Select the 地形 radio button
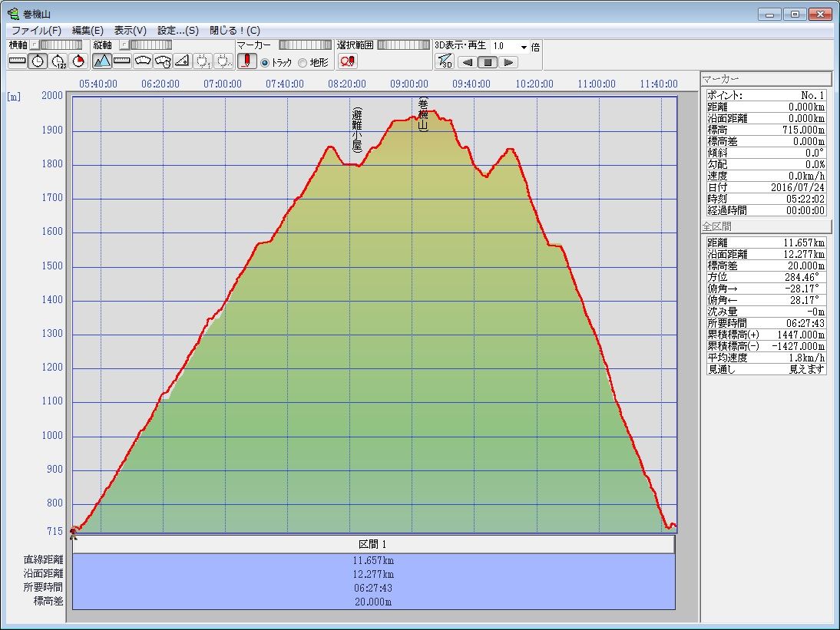Screen dimensions: 840x630 303,63
